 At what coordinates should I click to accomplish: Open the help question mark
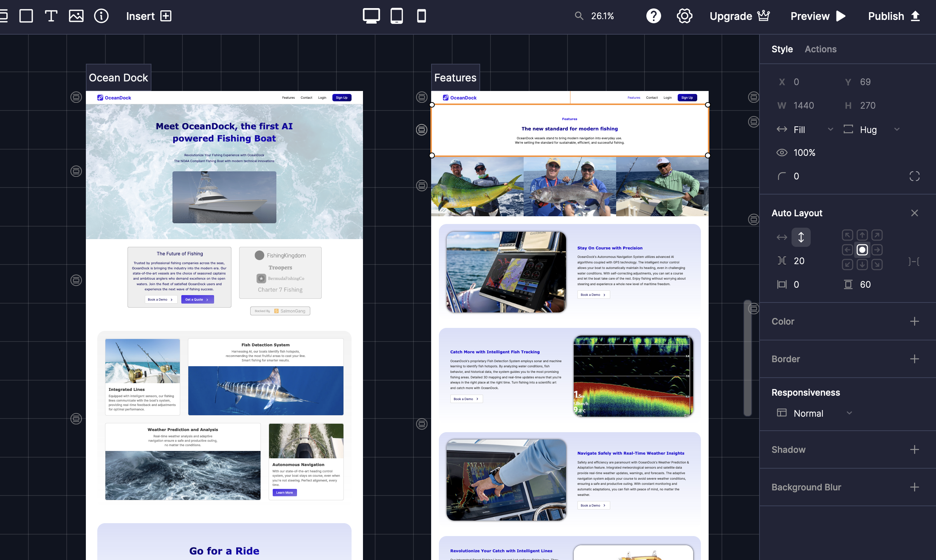[x=653, y=16]
